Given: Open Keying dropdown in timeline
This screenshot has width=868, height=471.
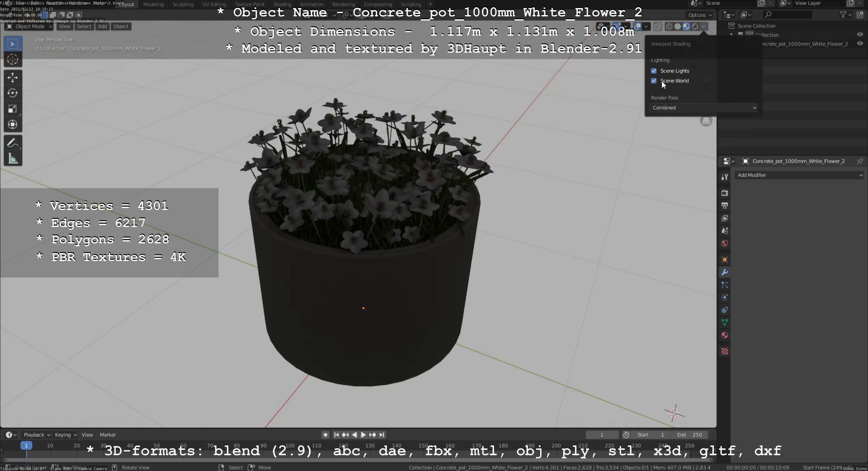Looking at the screenshot, I should [65, 435].
